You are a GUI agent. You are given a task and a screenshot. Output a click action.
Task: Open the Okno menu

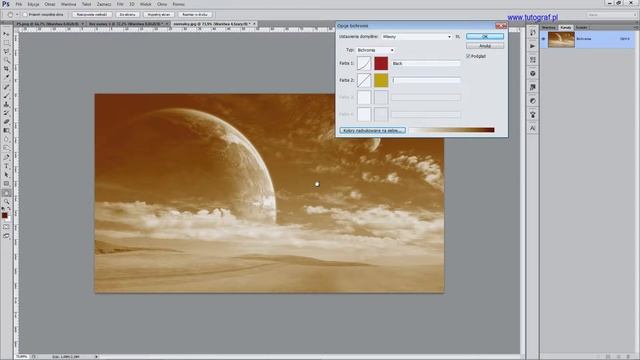click(x=162, y=4)
